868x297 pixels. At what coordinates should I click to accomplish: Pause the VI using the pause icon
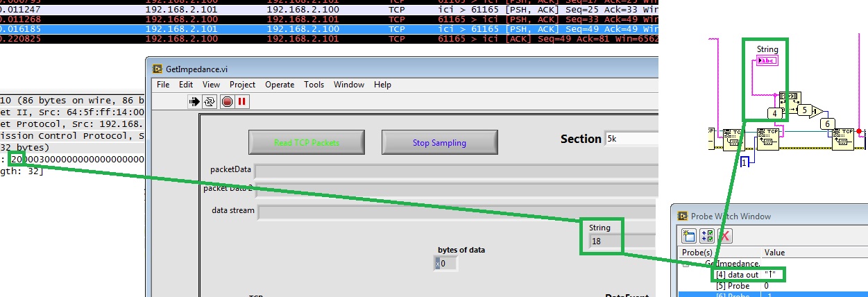(x=242, y=101)
